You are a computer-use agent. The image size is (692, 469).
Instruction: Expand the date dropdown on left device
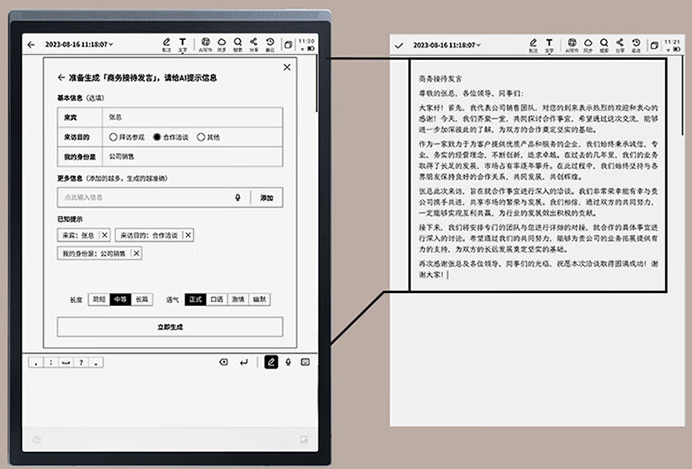[111, 45]
